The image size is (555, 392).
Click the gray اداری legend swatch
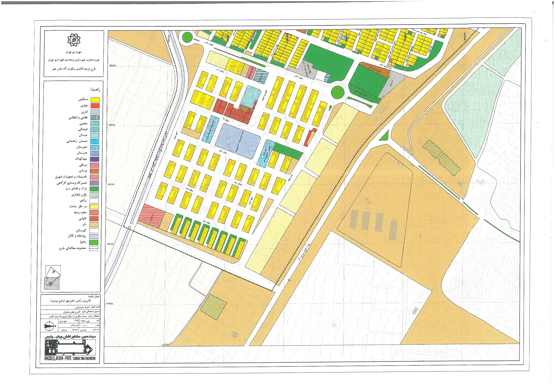pyautogui.click(x=95, y=112)
